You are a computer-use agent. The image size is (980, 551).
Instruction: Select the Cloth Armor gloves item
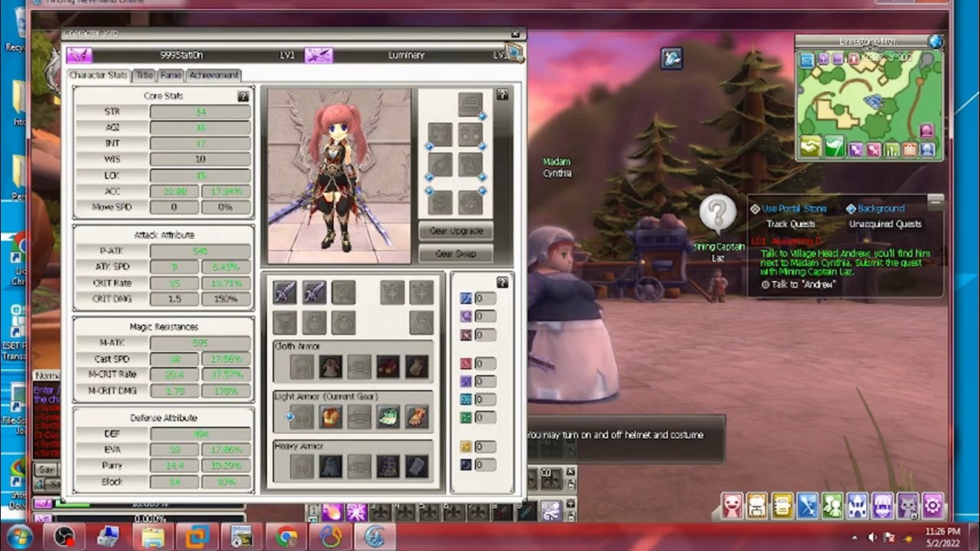click(x=416, y=367)
